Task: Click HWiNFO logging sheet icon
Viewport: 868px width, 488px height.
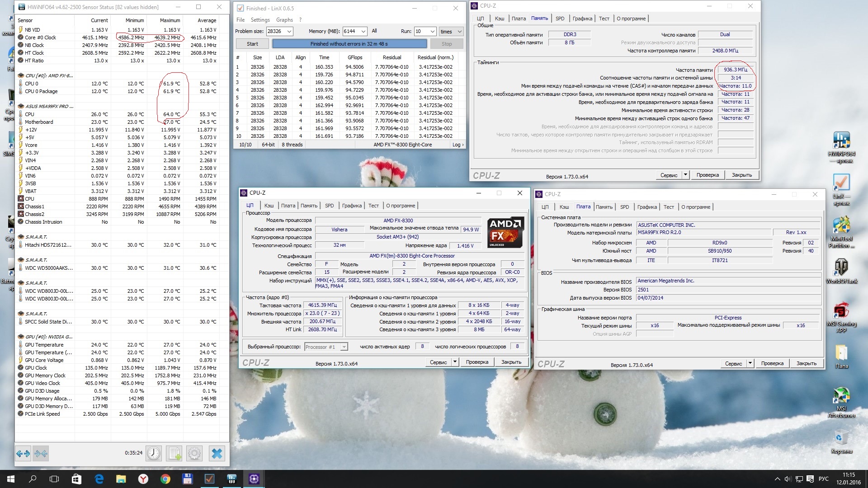Action: (x=174, y=453)
